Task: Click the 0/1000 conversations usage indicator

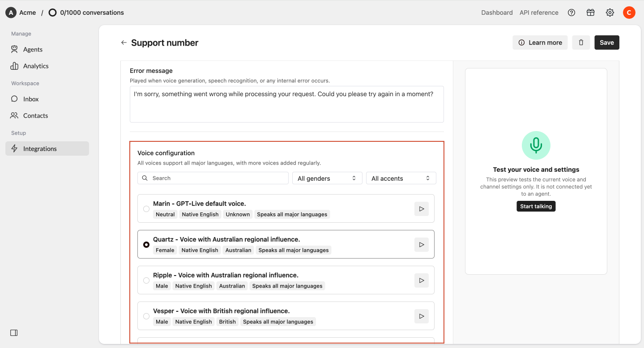Action: [x=86, y=13]
